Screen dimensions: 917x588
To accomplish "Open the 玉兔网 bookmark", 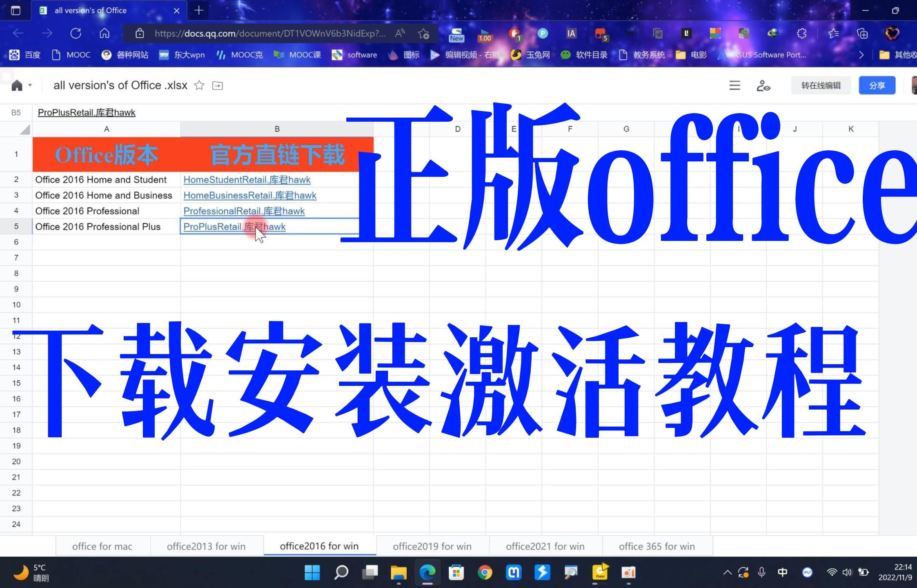I will point(530,55).
